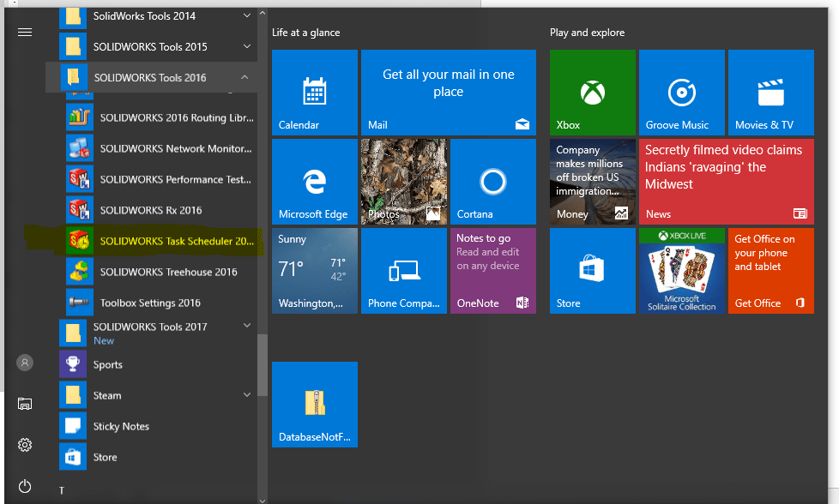Open the Store icon in app list
Image resolution: width=839 pixels, height=504 pixels.
(73, 457)
